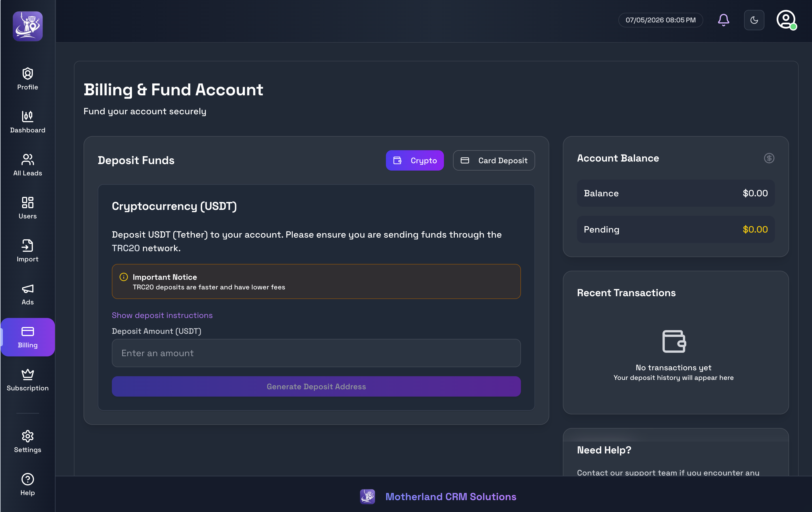Open Settings from the sidebar

pos(28,442)
